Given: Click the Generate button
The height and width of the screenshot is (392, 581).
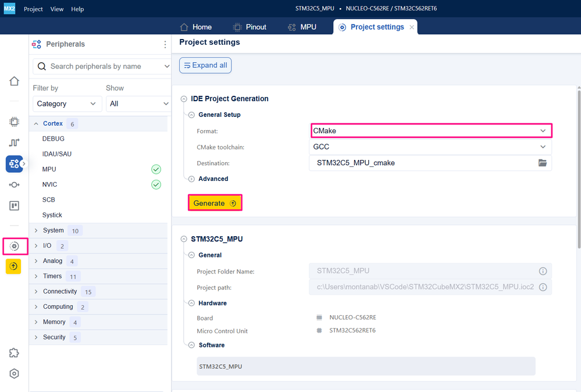Looking at the screenshot, I should (x=215, y=203).
